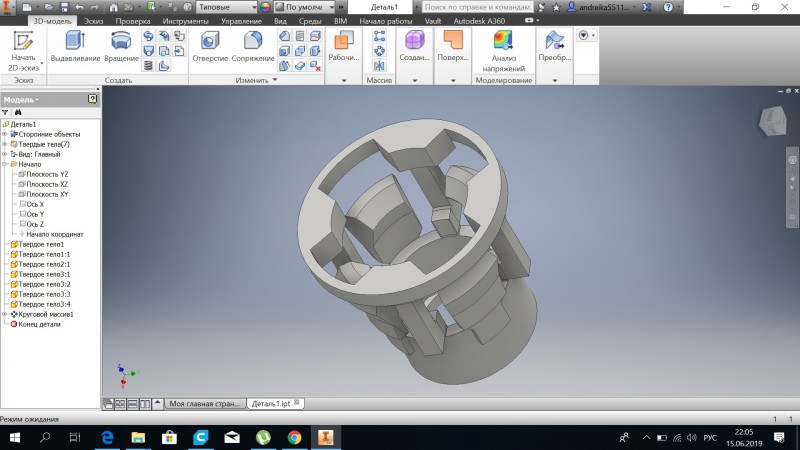Click the Open file icon in quick access toolbar
The height and width of the screenshot is (450, 800).
[48, 7]
